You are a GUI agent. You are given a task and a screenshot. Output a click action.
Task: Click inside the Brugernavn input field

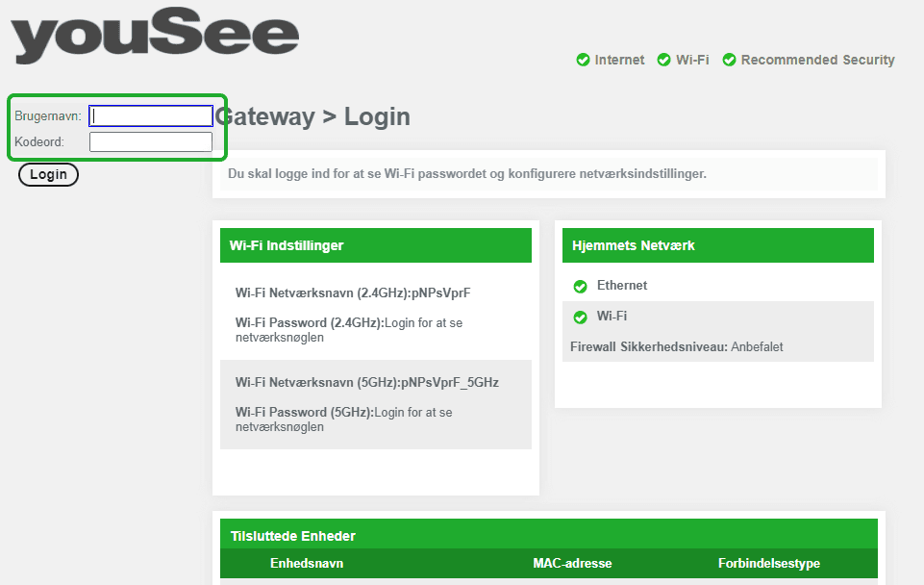point(150,115)
